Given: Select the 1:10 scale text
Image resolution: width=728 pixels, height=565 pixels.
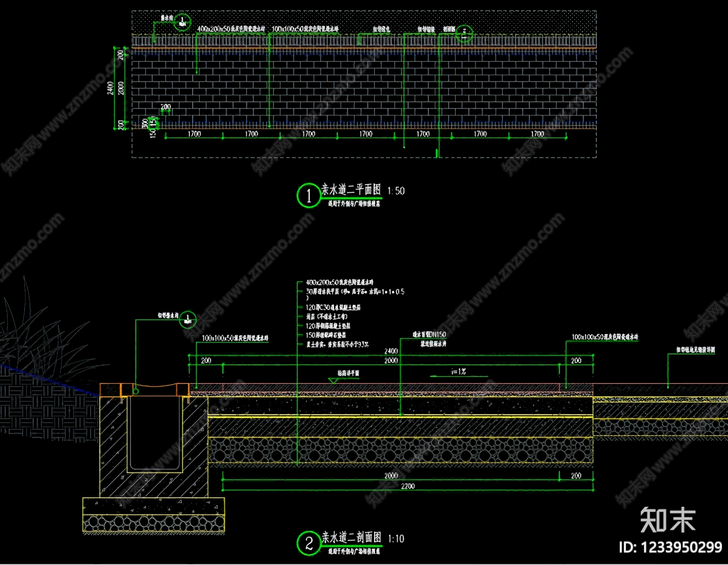Looking at the screenshot, I should point(396,539).
